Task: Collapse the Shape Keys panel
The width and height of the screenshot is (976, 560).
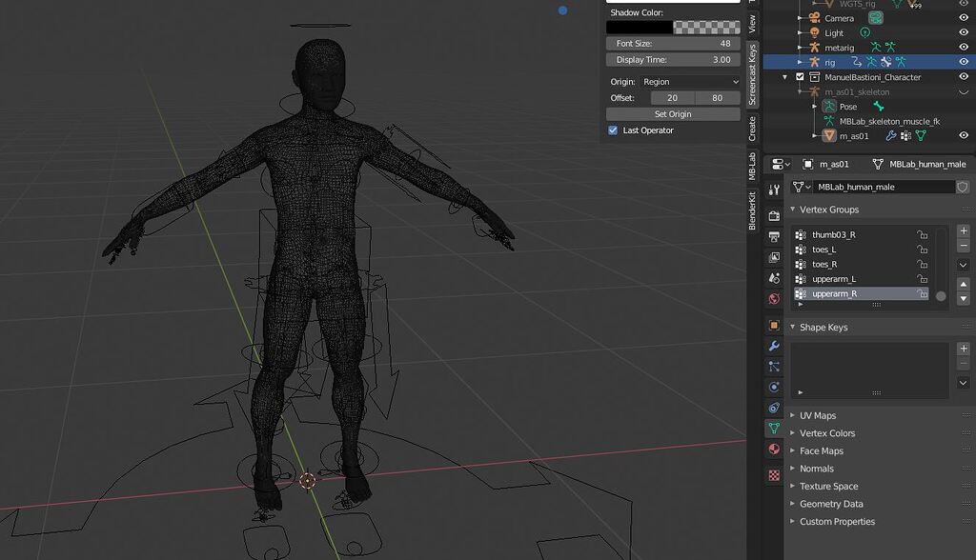Action: pos(793,327)
